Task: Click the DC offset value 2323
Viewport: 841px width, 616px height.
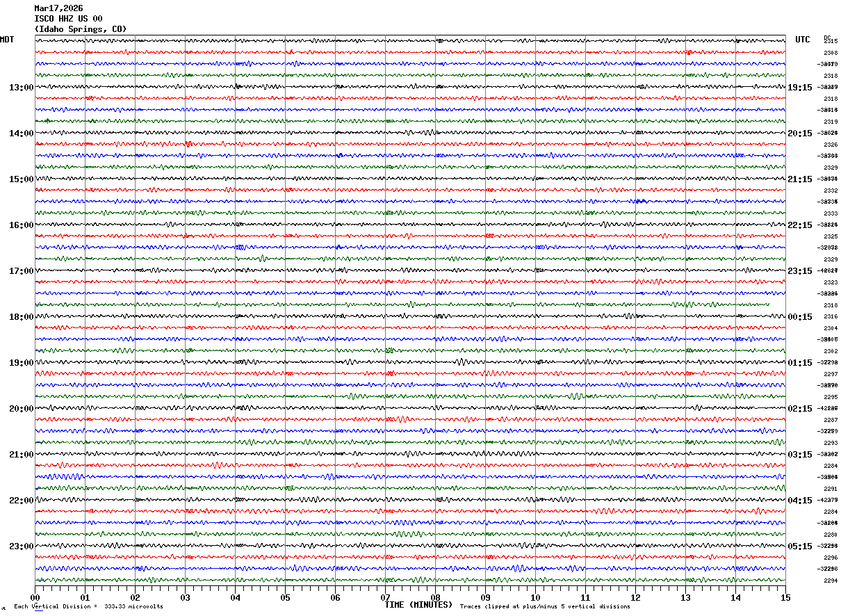Action: [830, 282]
